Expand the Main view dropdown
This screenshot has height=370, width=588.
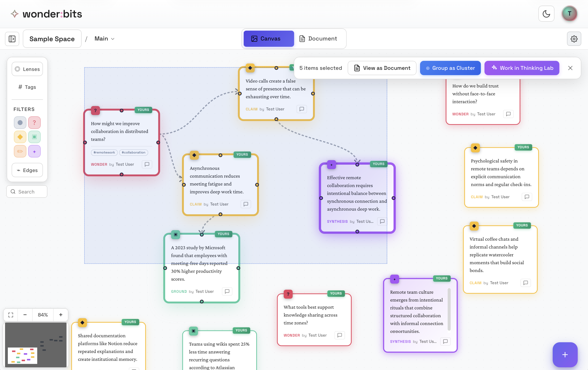tap(104, 39)
